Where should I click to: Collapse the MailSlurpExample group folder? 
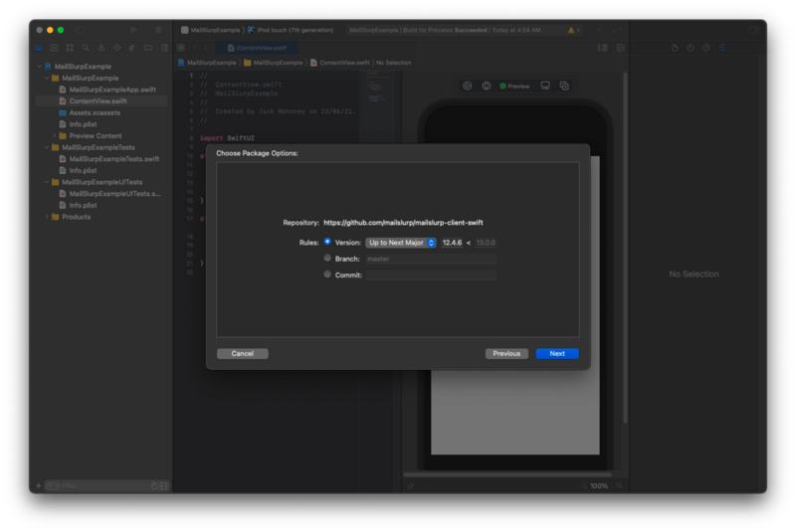47,79
